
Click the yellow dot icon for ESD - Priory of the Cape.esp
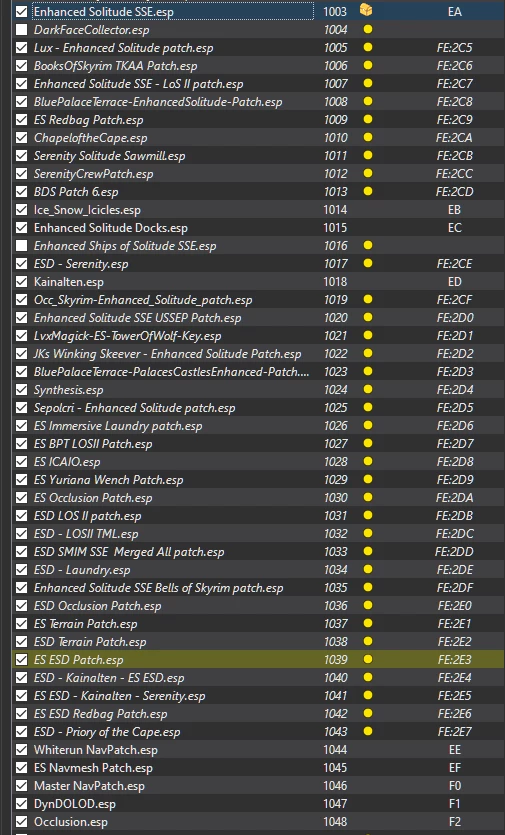368,731
